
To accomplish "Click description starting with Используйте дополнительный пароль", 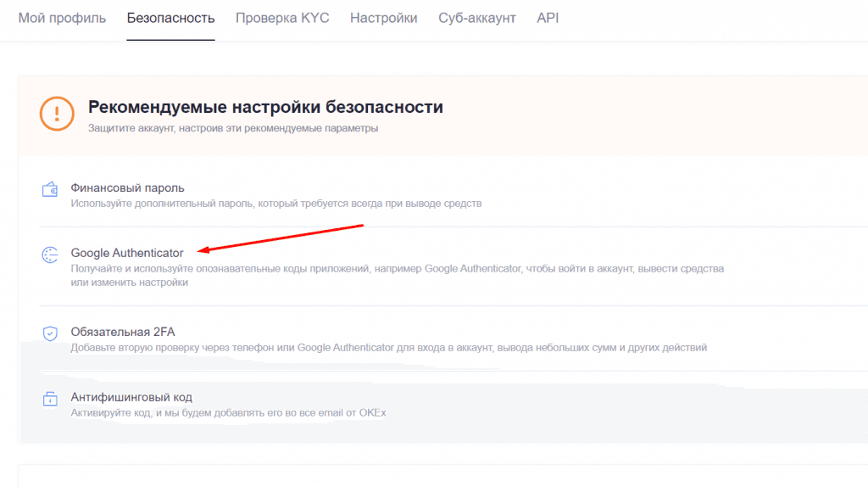I will (x=276, y=204).
